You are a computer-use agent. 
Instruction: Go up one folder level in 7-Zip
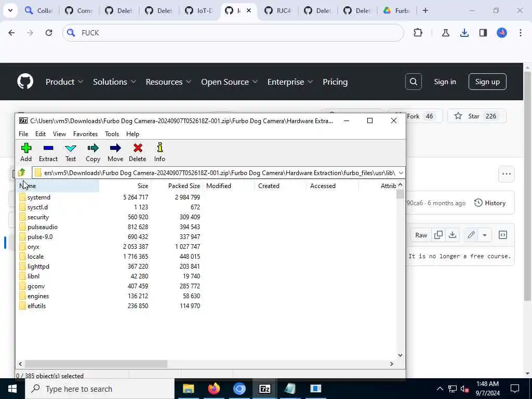(x=22, y=172)
